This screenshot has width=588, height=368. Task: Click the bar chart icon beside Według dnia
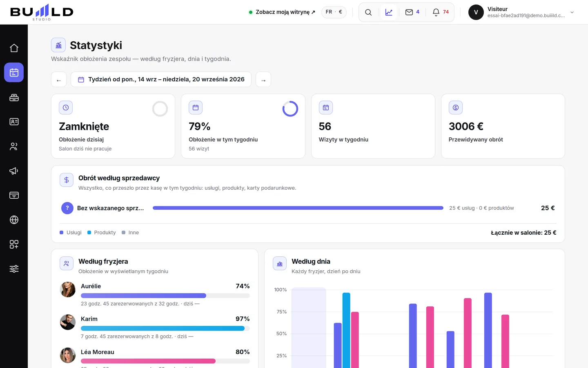point(280,263)
